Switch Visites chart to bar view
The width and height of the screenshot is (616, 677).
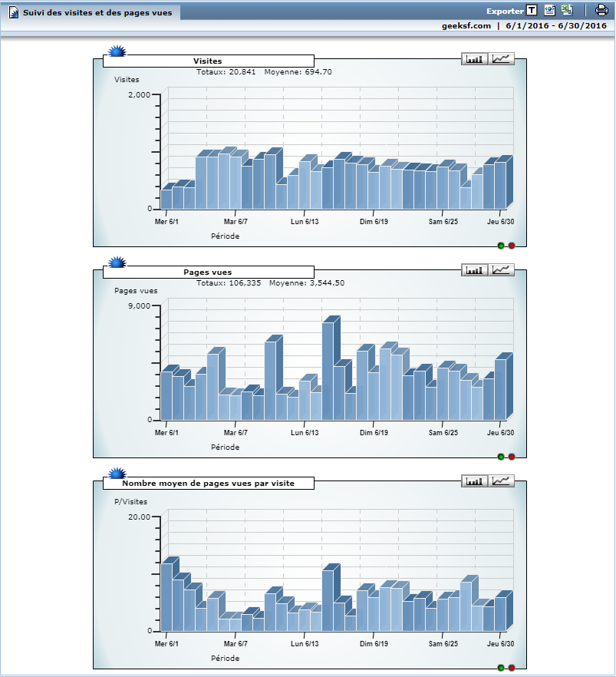point(475,58)
